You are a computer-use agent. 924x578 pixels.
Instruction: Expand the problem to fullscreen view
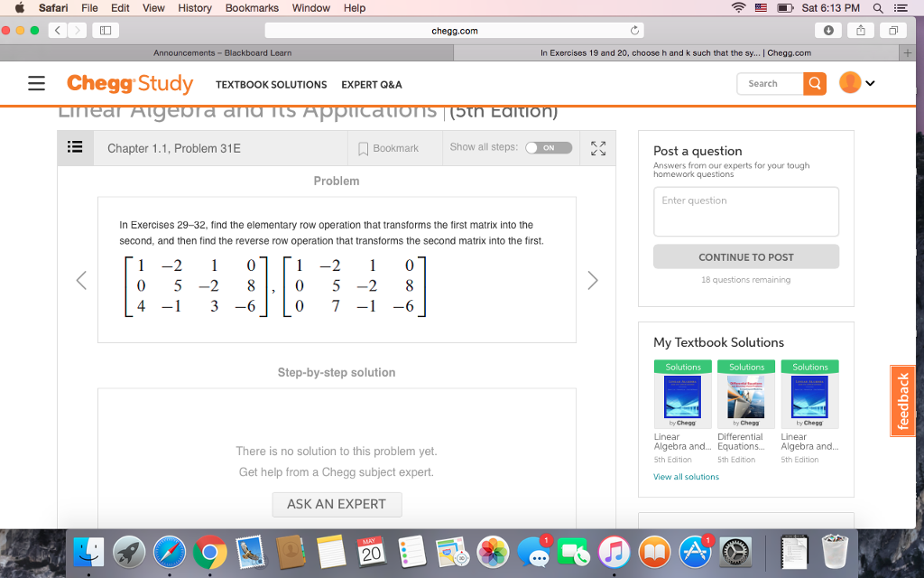[597, 147]
